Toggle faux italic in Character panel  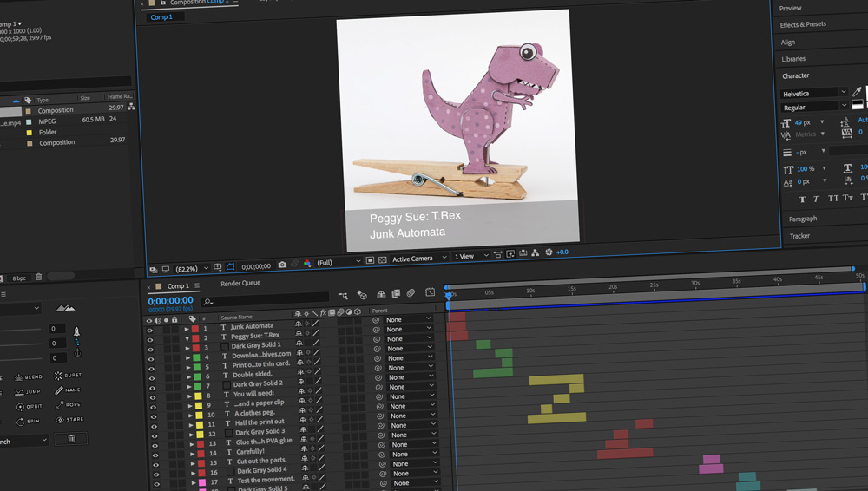816,199
